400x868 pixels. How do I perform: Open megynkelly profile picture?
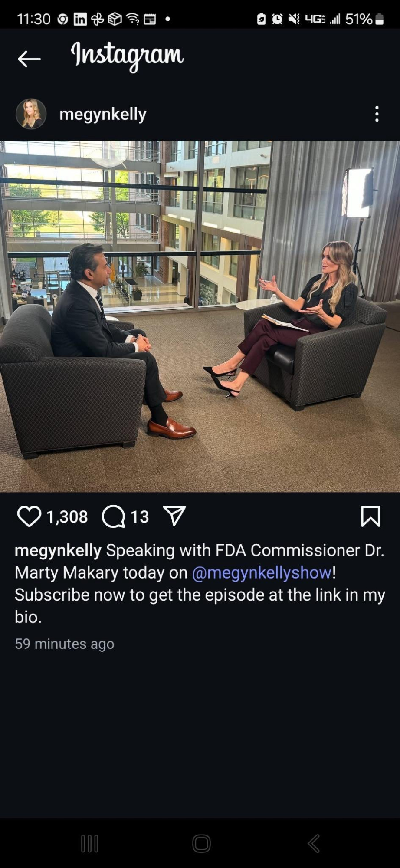(31, 114)
